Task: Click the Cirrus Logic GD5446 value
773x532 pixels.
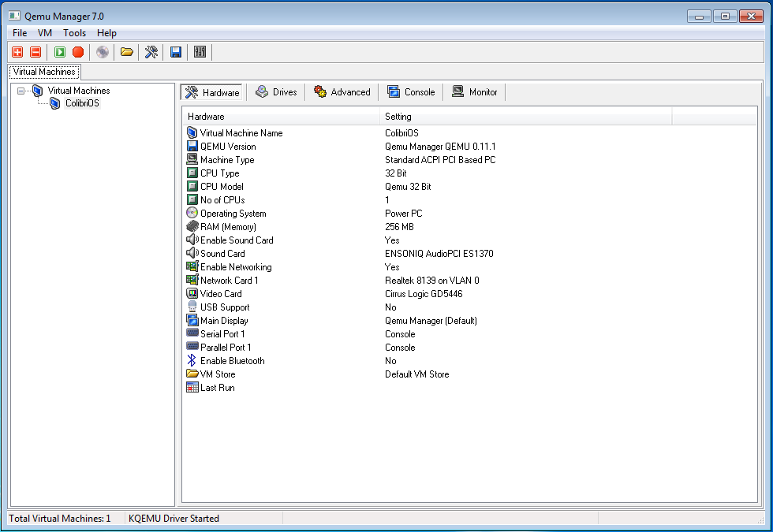Action: tap(424, 293)
